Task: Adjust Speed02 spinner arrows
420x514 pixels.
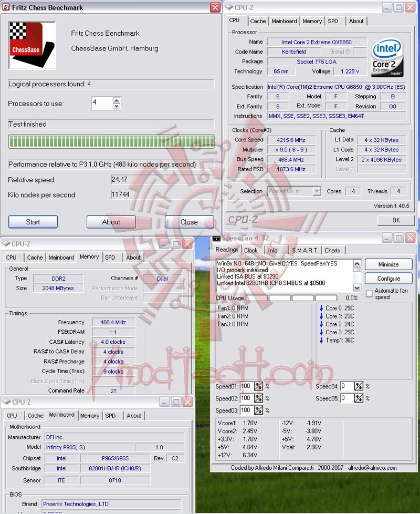Action: (x=259, y=398)
